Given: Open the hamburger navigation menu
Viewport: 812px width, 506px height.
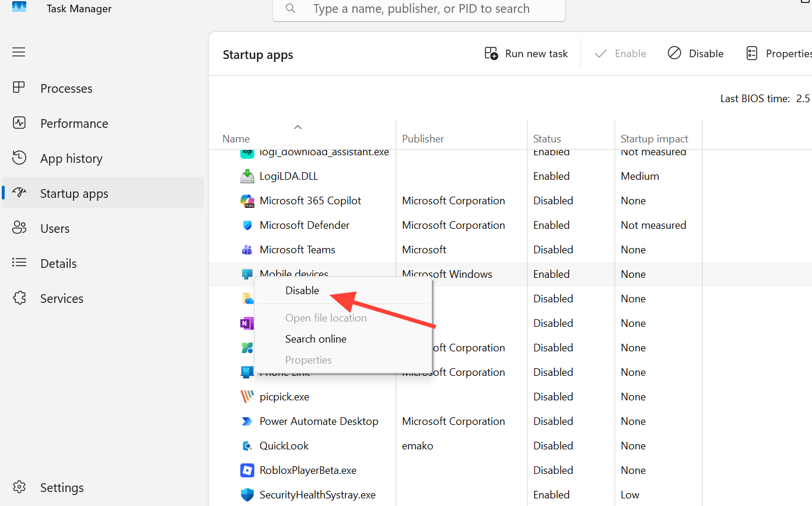Looking at the screenshot, I should [19, 52].
